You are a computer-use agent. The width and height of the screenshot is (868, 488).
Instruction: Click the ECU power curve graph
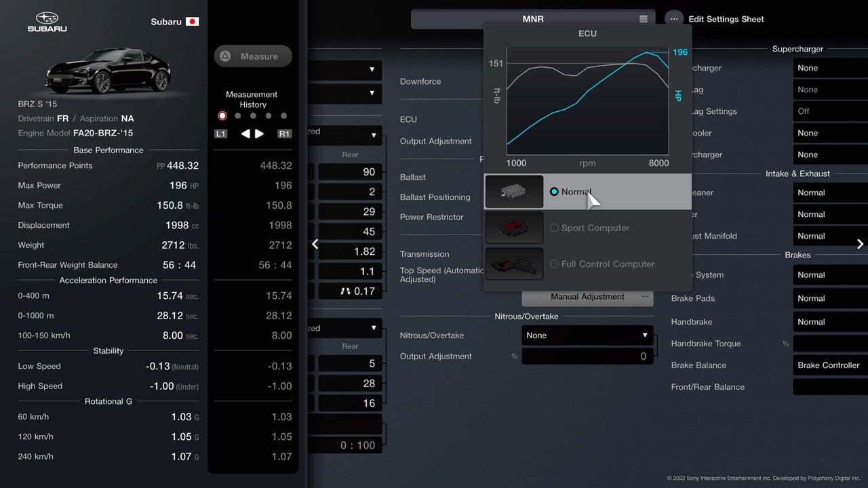[x=588, y=102]
